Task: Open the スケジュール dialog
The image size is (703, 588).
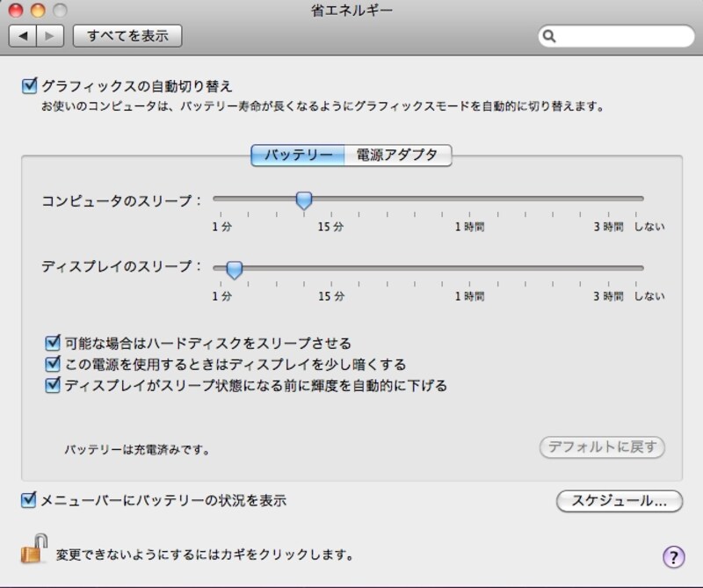Action: pyautogui.click(x=619, y=500)
